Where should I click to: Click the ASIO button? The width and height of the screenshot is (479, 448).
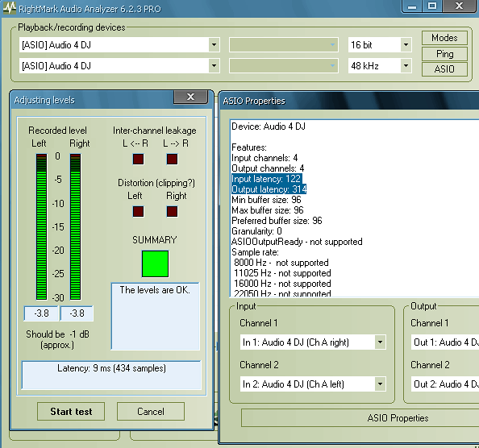pyautogui.click(x=444, y=69)
